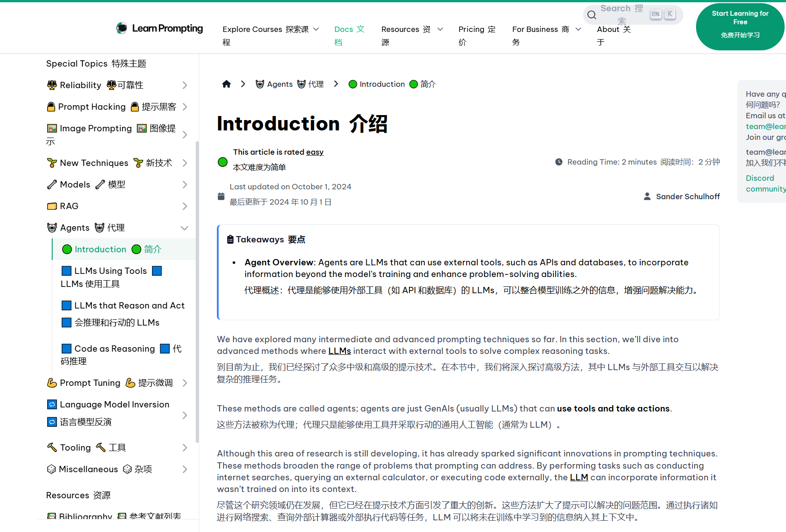The image size is (786, 532).
Task: Click the clock icon beside Reading Time
Action: point(559,162)
